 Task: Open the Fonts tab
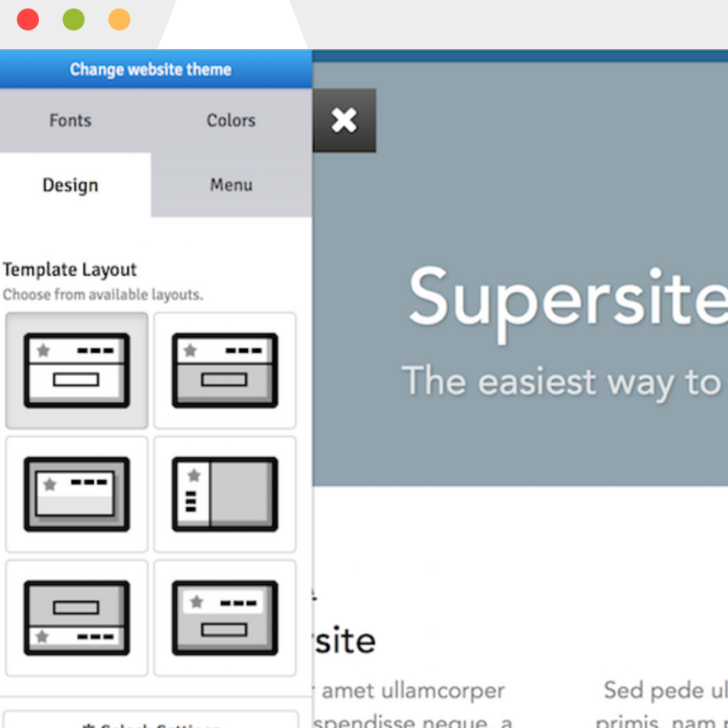pyautogui.click(x=70, y=120)
